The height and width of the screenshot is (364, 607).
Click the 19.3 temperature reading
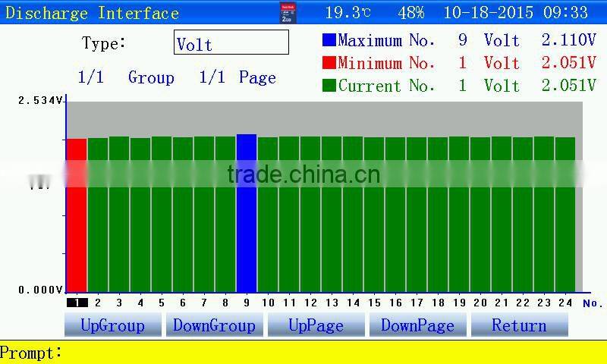click(x=348, y=13)
